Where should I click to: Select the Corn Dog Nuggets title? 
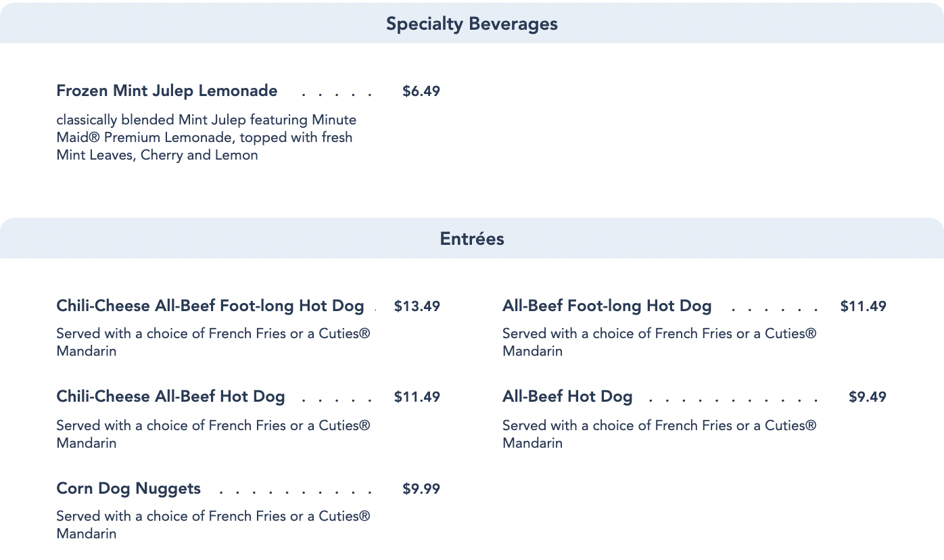coord(128,488)
